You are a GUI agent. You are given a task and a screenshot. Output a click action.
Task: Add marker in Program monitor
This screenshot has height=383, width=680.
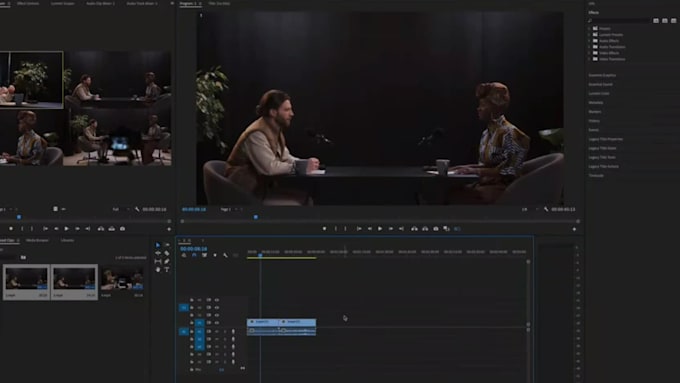324,229
